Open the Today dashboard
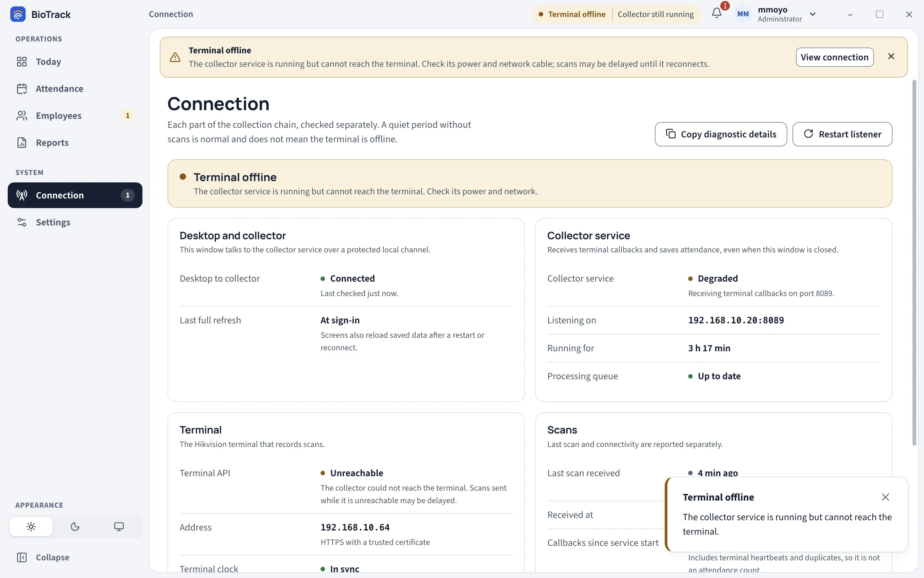This screenshot has height=578, width=924. click(x=75, y=62)
